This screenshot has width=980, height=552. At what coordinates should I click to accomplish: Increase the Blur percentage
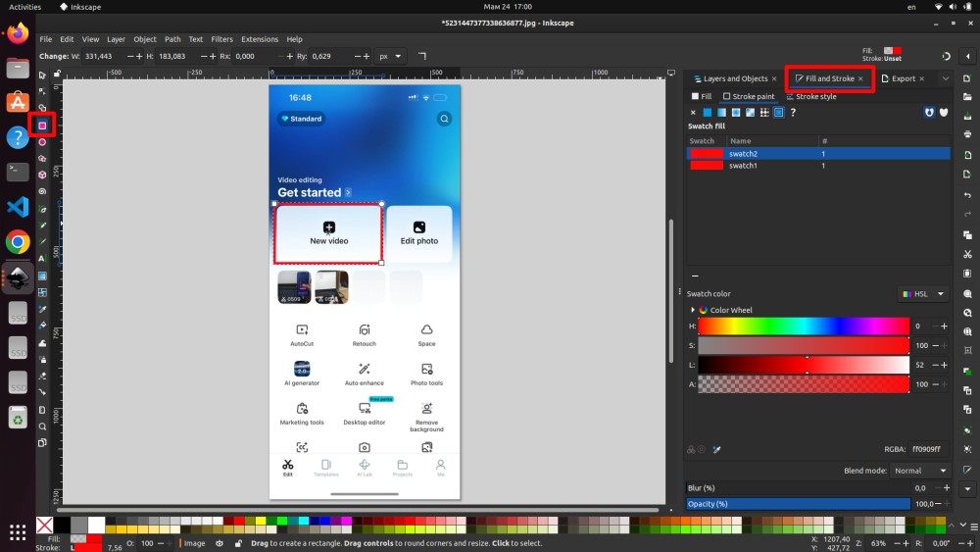tap(947, 488)
